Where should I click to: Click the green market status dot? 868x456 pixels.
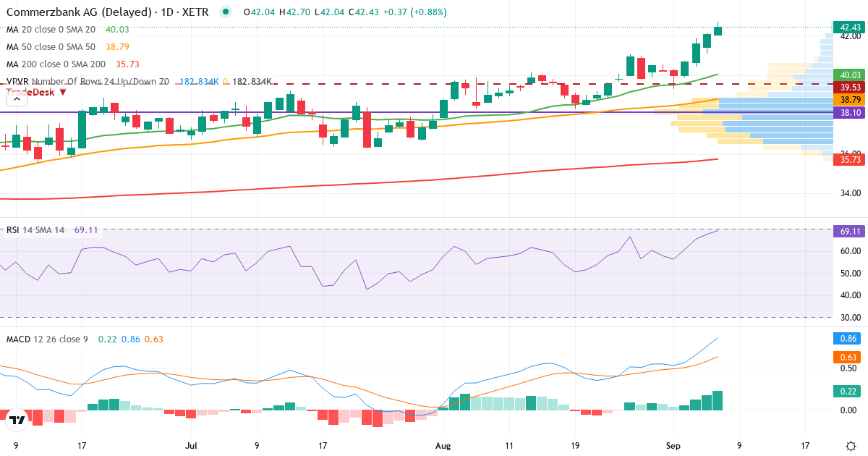click(x=226, y=12)
